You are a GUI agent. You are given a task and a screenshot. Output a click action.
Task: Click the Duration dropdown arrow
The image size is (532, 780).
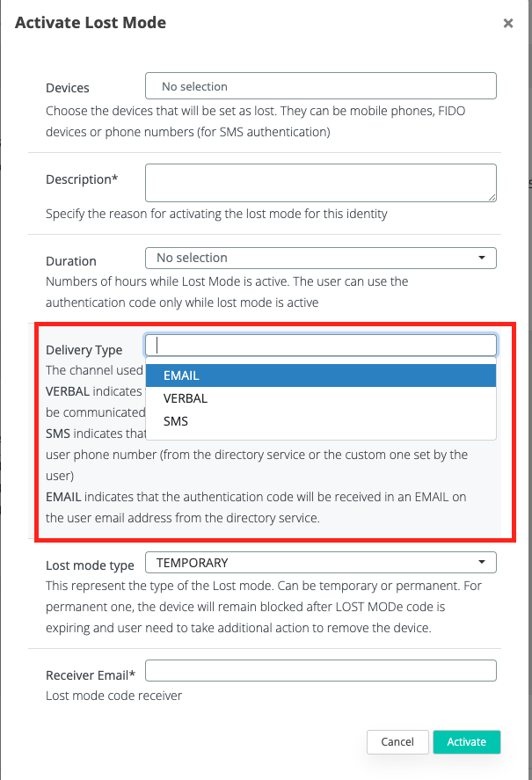(482, 258)
